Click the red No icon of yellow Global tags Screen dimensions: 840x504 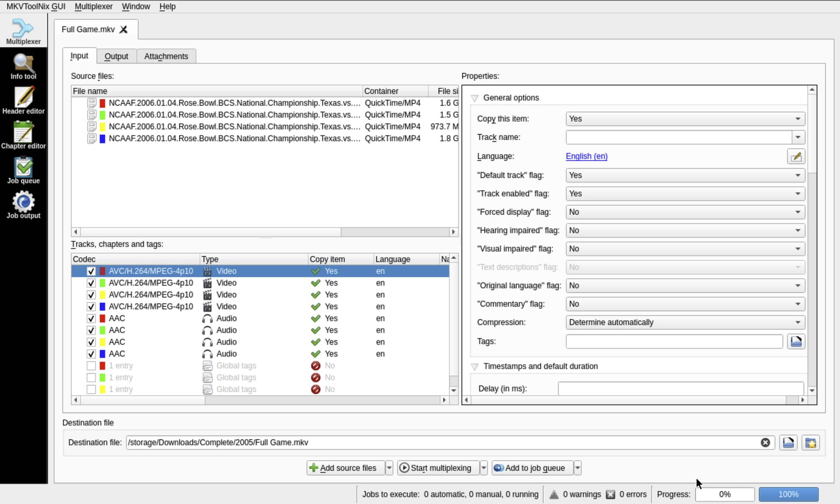tap(315, 389)
